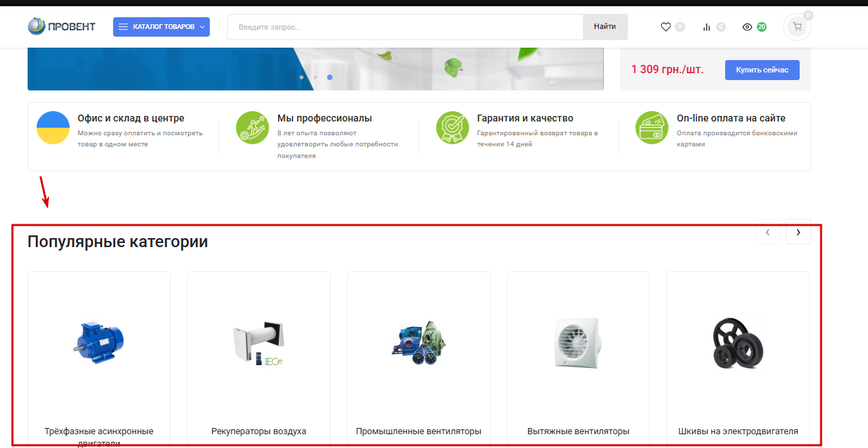Focus the Введите запрос search field
Screen dimensions: 868x448
tap(405, 27)
